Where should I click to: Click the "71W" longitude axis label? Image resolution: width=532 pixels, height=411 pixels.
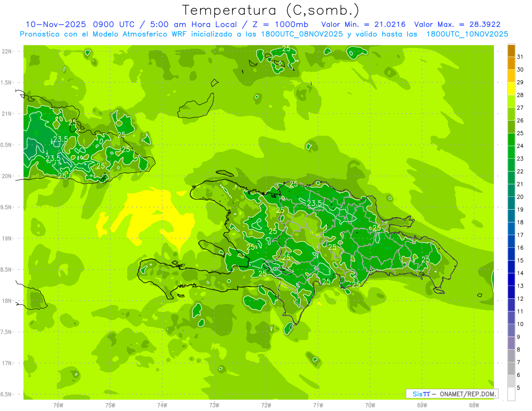click(x=318, y=405)
